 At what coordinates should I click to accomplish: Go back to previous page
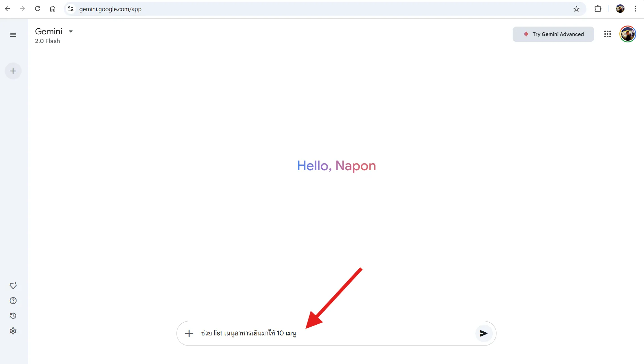pyautogui.click(x=7, y=9)
